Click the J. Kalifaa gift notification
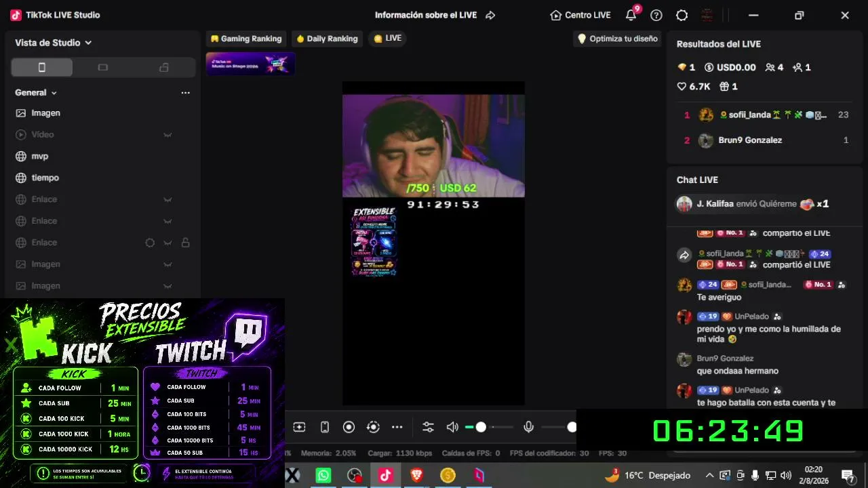This screenshot has height=488, width=868. 764,204
